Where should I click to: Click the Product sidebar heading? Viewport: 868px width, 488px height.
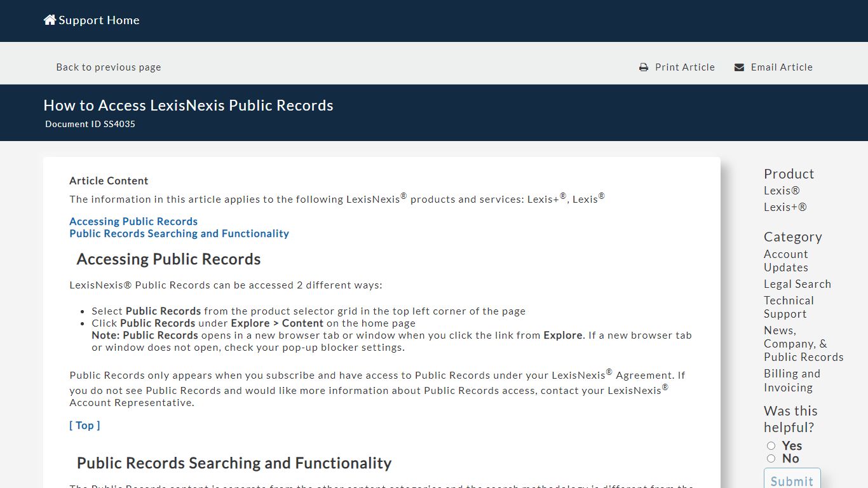(789, 174)
